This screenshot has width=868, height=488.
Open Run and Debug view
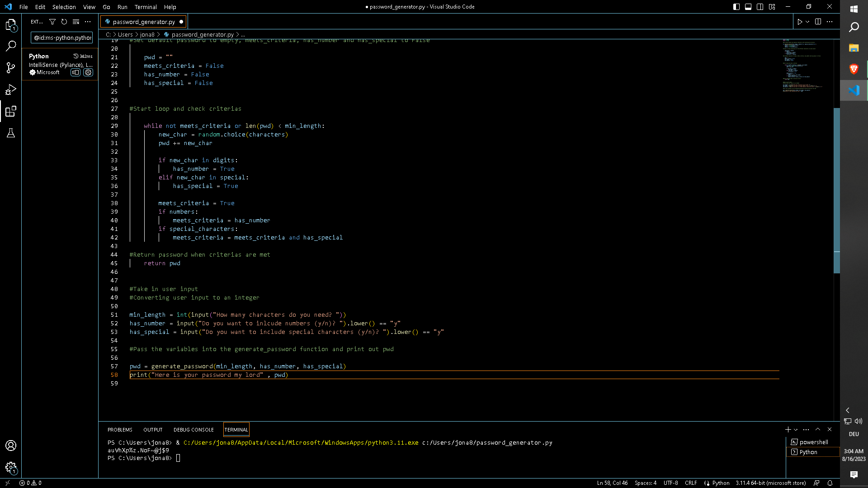click(x=11, y=89)
